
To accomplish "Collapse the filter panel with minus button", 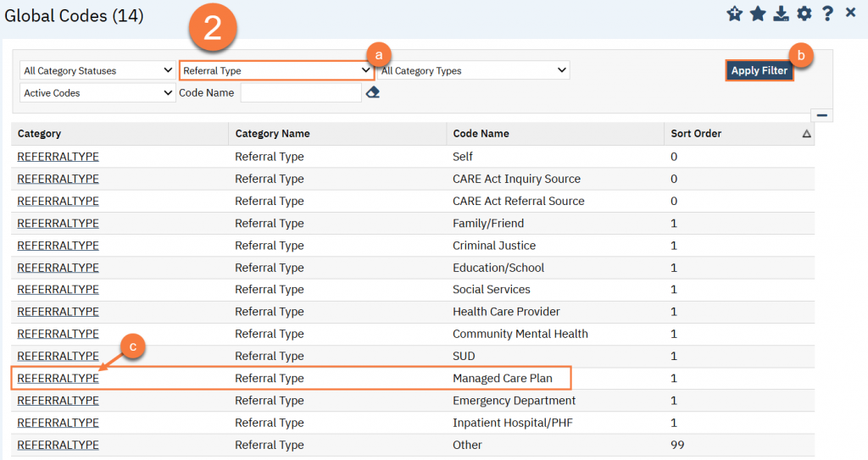I will (821, 115).
